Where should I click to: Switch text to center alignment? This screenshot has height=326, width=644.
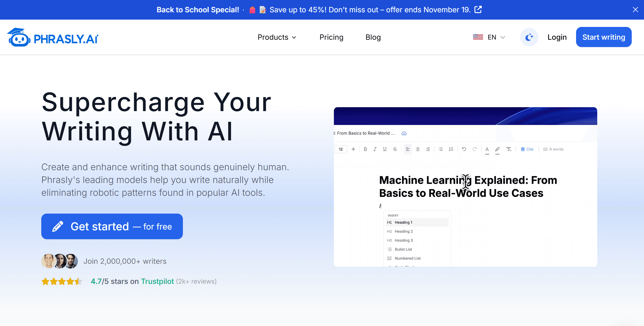point(418,149)
